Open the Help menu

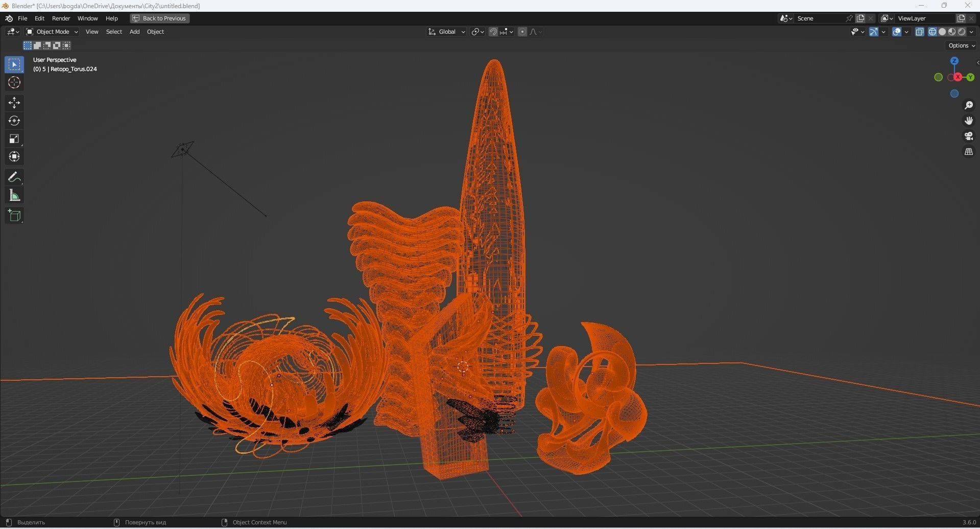[x=111, y=18]
